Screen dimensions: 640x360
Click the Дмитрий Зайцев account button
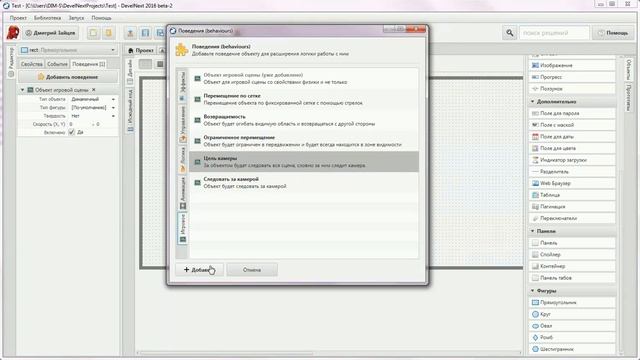coord(51,33)
